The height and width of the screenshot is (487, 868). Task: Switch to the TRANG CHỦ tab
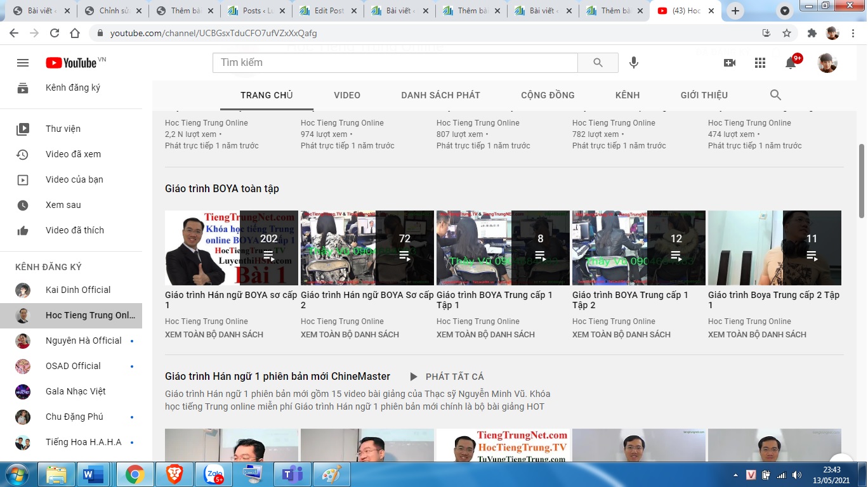[266, 95]
